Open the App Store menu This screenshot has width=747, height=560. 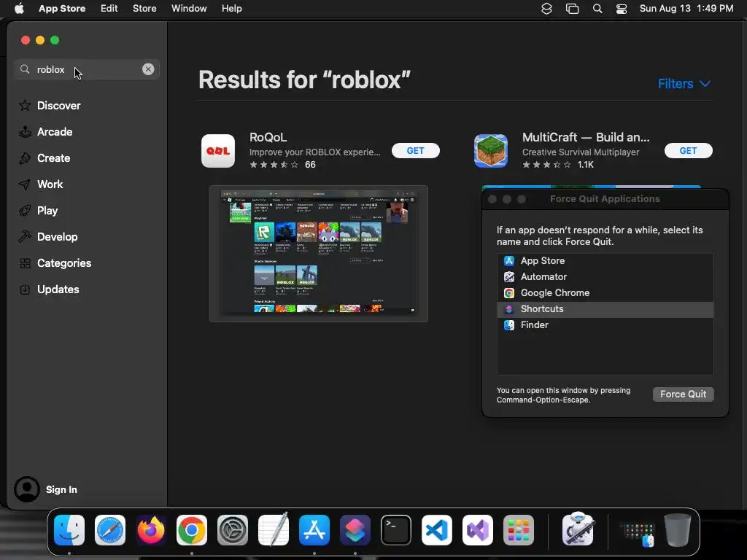point(62,9)
